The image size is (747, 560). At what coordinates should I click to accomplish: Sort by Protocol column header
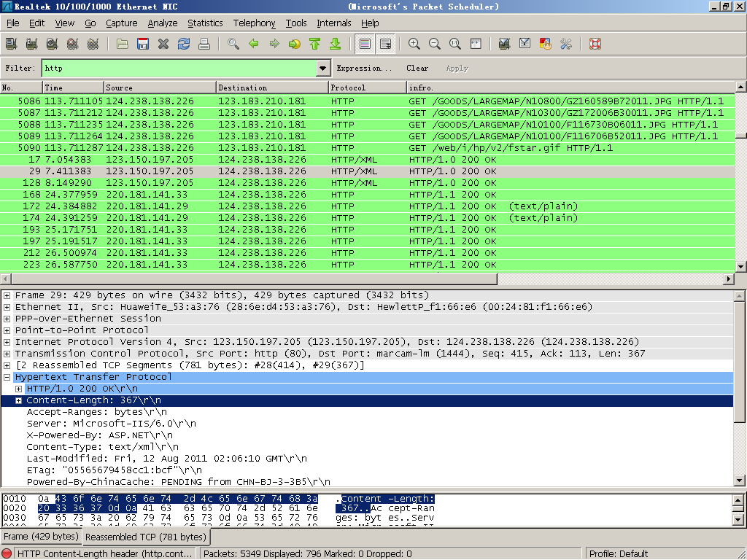(x=368, y=87)
